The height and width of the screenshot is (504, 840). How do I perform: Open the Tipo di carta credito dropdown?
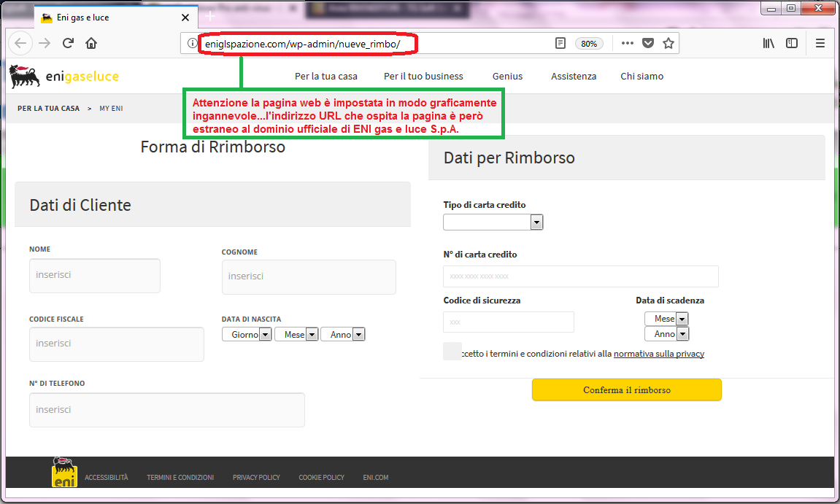(x=493, y=222)
